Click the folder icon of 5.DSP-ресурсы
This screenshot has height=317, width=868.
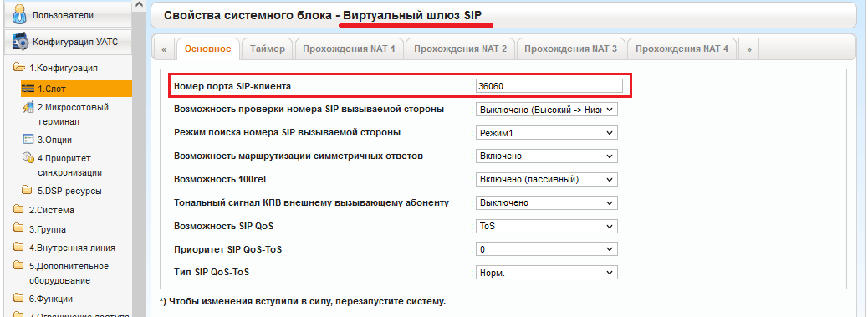27,191
